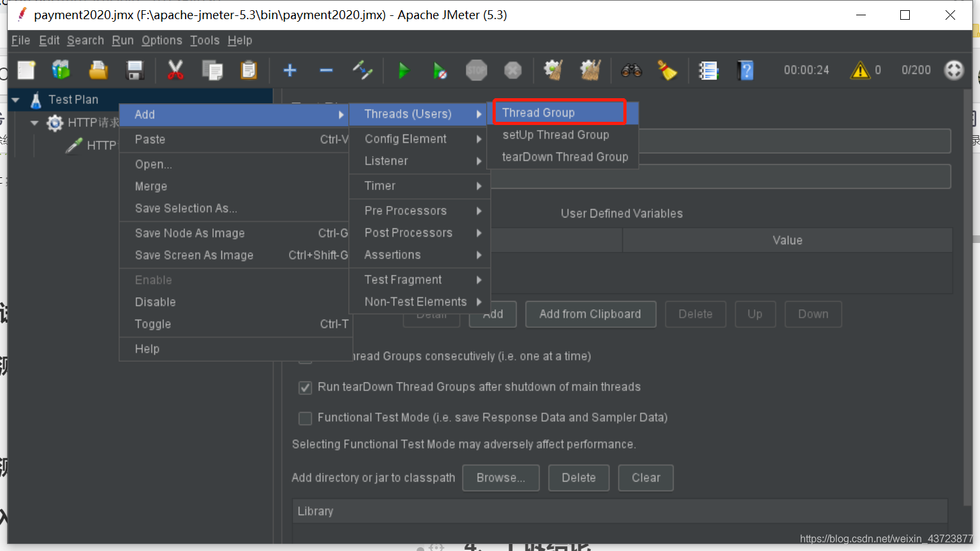Click the Clear results broom icon
Viewport: 980px width, 551px height.
click(553, 70)
